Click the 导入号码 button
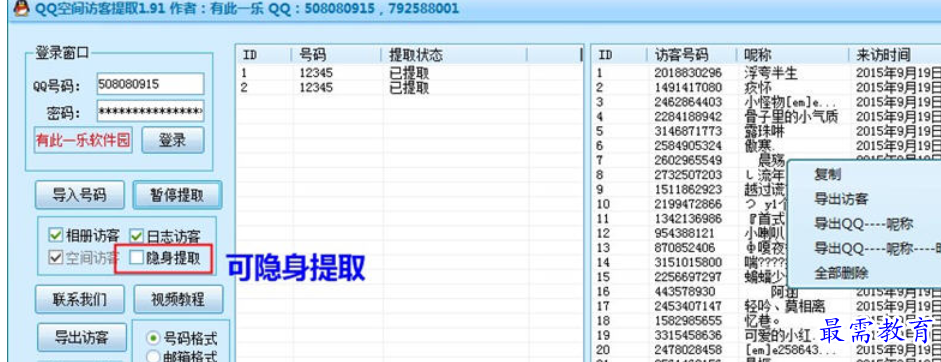This screenshot has height=362, width=941. 79,195
